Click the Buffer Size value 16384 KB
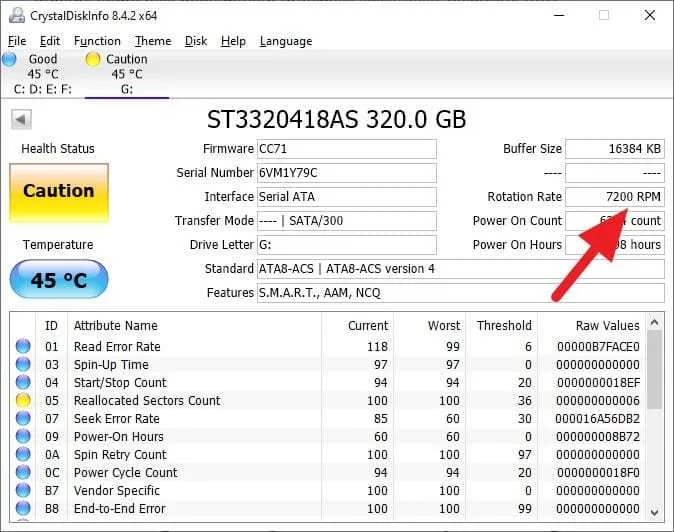Viewport: 674px width, 532px height. [615, 149]
